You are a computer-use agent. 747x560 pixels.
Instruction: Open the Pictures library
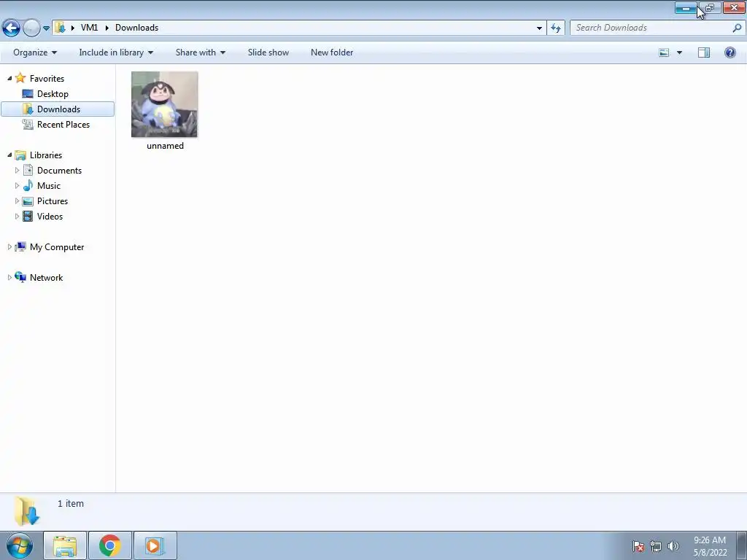53,201
